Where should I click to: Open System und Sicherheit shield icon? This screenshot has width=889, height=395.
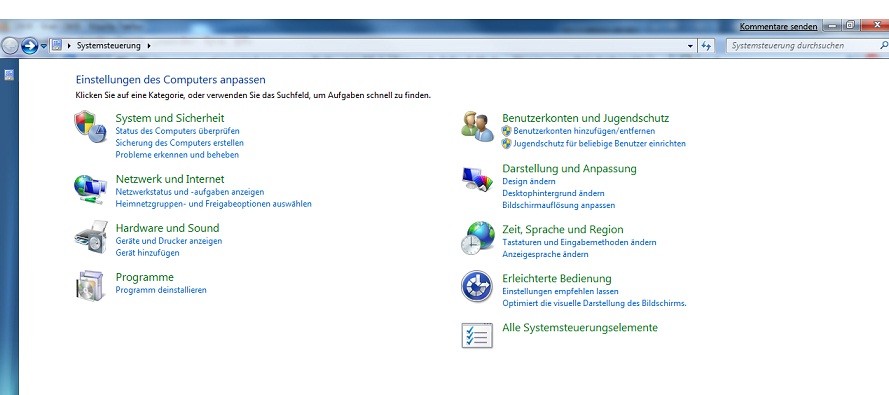pyautogui.click(x=90, y=126)
